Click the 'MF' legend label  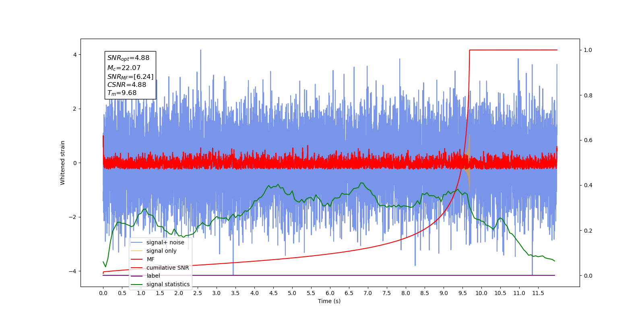[151, 259]
